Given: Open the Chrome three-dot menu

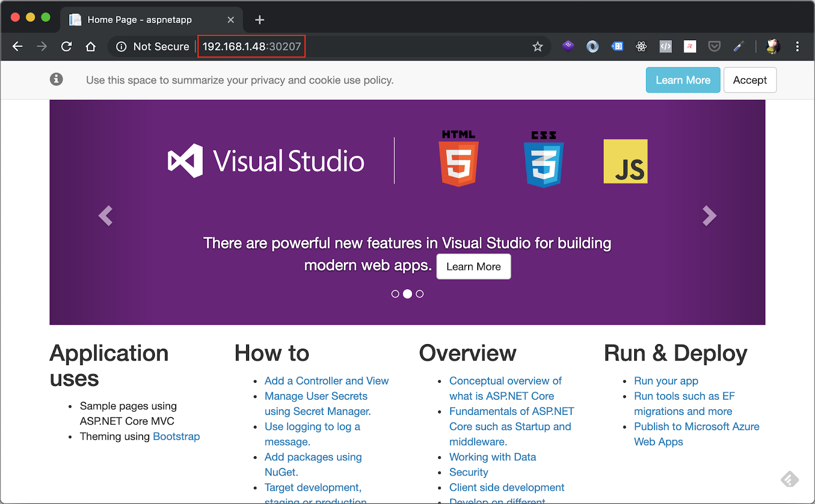Looking at the screenshot, I should click(x=797, y=46).
